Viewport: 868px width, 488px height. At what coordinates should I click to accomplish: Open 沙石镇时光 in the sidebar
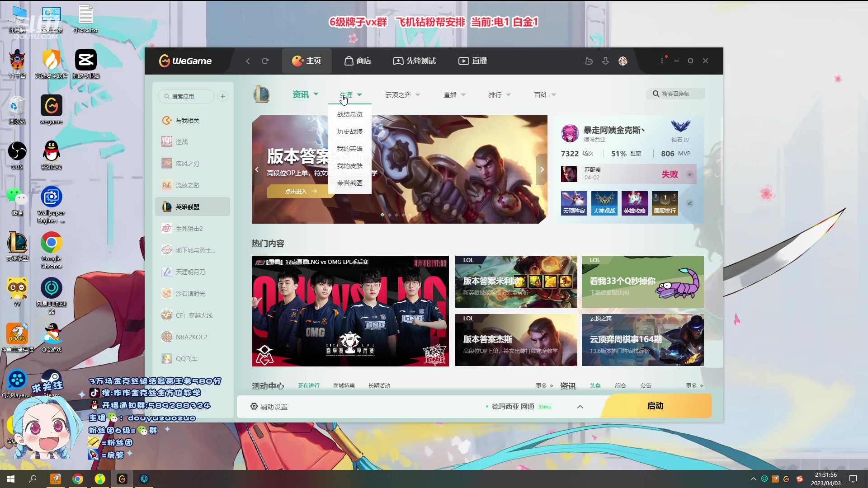(193, 294)
